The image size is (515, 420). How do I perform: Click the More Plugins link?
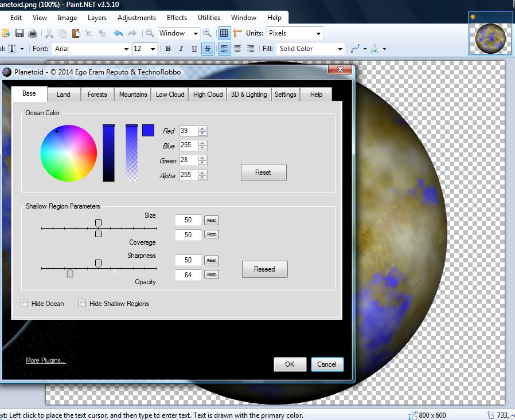[x=45, y=360]
